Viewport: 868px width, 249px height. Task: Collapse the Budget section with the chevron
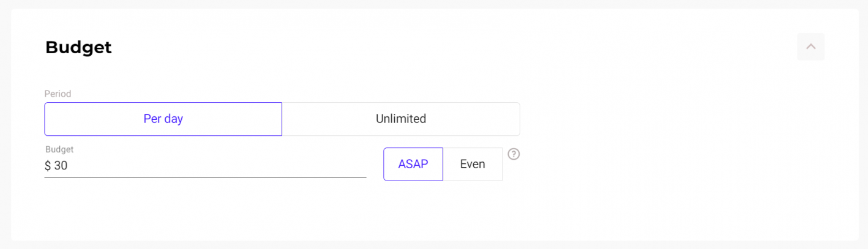pos(810,46)
